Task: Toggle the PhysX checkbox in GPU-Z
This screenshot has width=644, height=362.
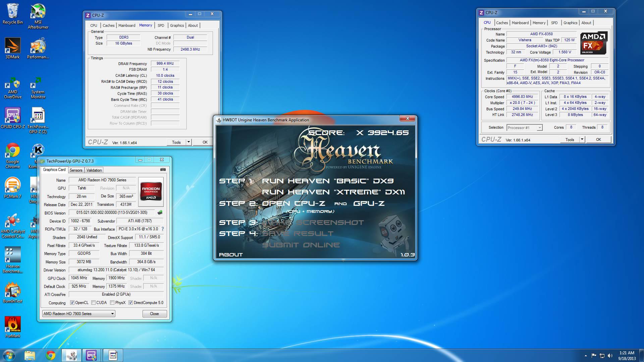Action: [112, 303]
